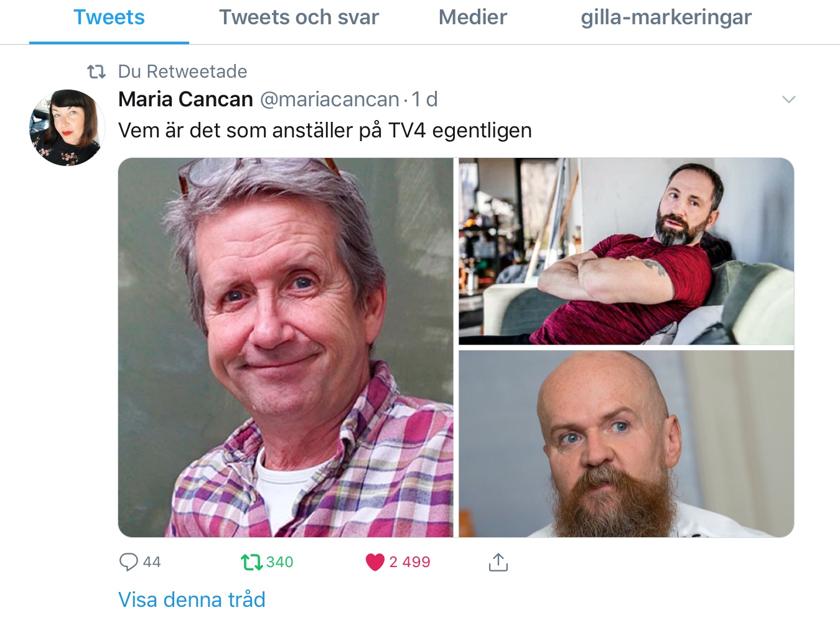The height and width of the screenshot is (633, 840).
Task: Open the Tweets och svar tab
Action: pyautogui.click(x=299, y=17)
